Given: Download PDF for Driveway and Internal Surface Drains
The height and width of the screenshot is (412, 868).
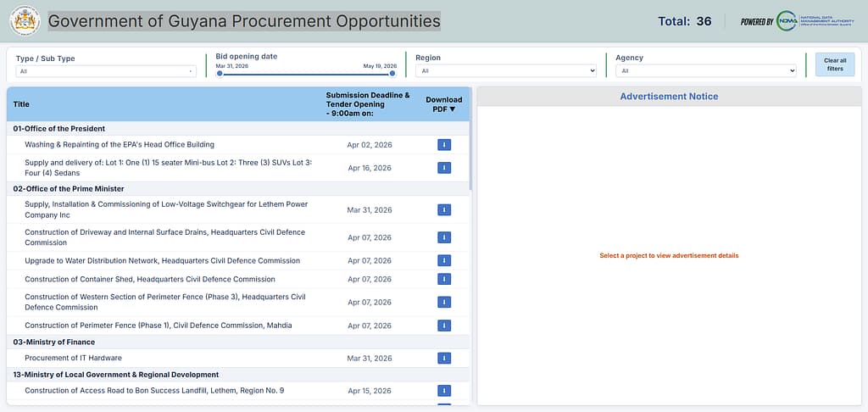Looking at the screenshot, I should click(444, 237).
